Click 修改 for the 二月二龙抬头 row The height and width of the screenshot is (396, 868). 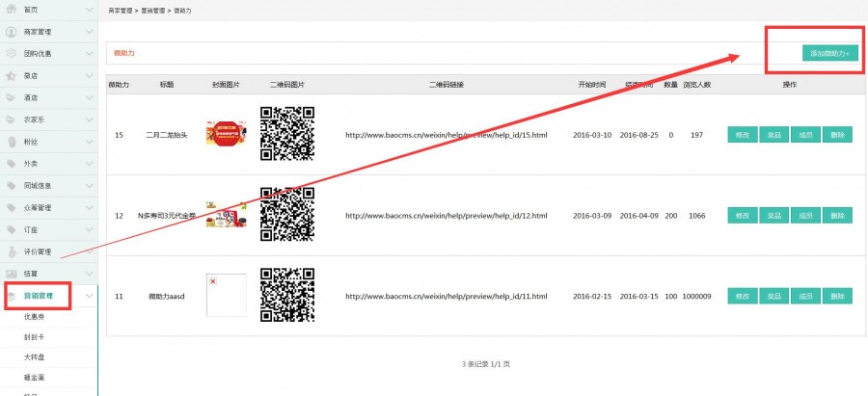[743, 134]
